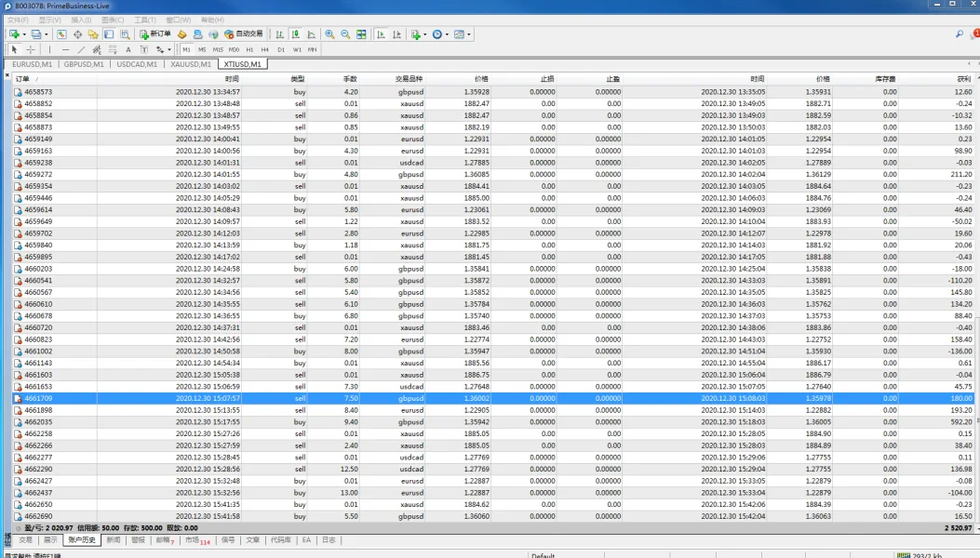This screenshot has height=558, width=980.
Task: Open the new chart dropdown arrow
Action: tap(24, 34)
